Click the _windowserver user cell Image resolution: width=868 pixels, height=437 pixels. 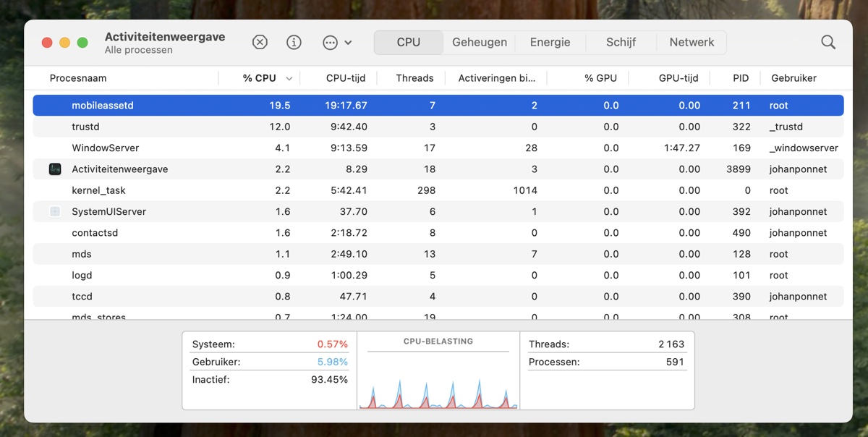coord(804,148)
